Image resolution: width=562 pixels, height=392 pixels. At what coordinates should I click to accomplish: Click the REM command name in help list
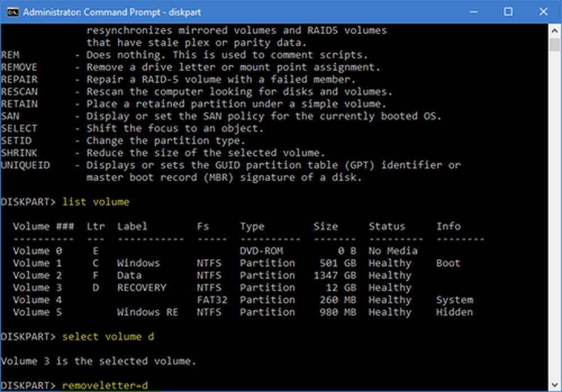tap(10, 55)
